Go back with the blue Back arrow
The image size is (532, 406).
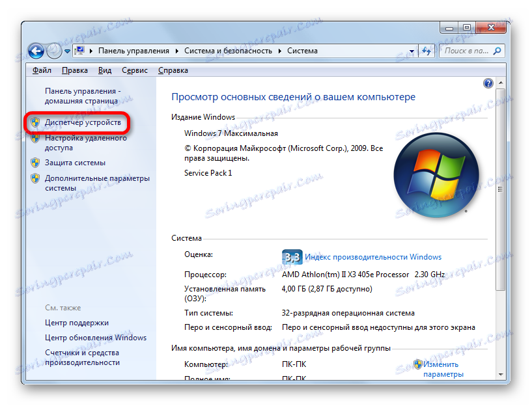tap(36, 51)
